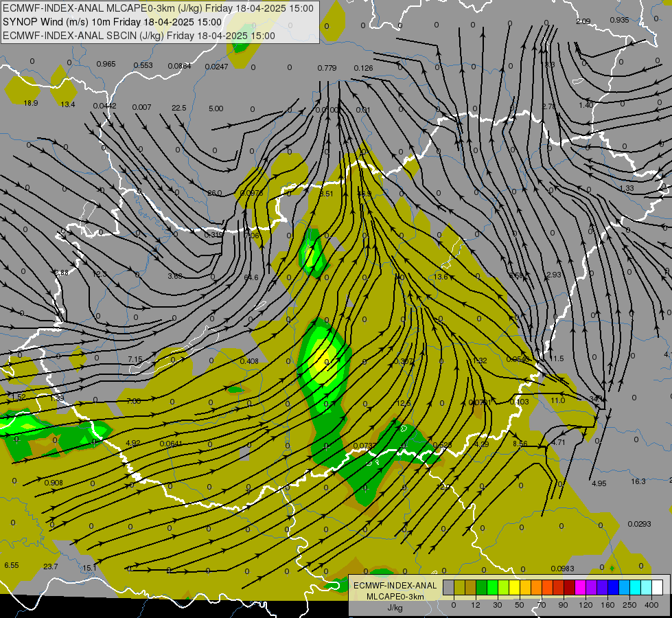The width and height of the screenshot is (672, 618).
Task: Click the map value '0.0983'
Action: coord(562,569)
